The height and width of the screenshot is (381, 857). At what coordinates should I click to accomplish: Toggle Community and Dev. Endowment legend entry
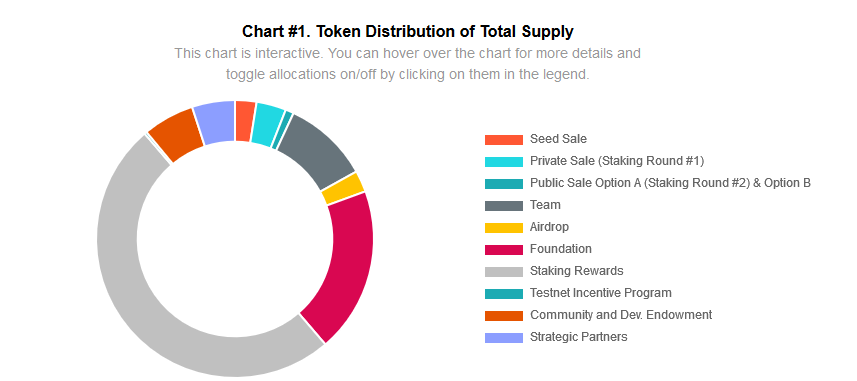point(598,315)
